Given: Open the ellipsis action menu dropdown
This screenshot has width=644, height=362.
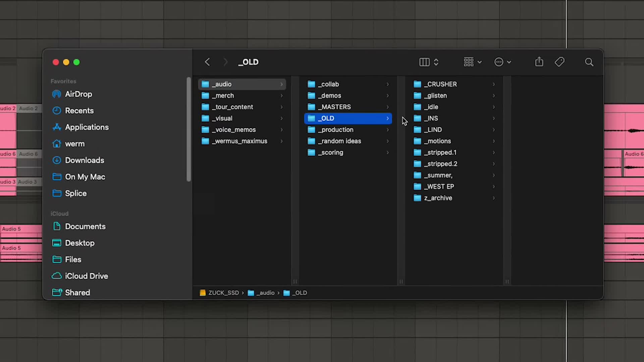Looking at the screenshot, I should [502, 62].
